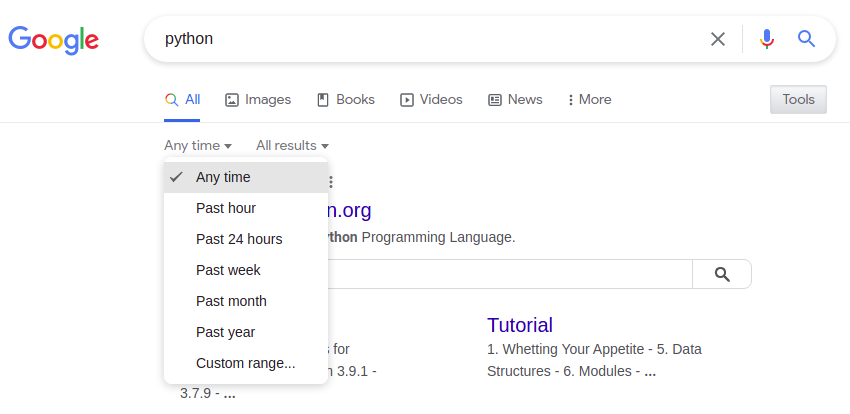Image resolution: width=850 pixels, height=414 pixels.
Task: Clear the search query with X icon
Action: pos(718,39)
